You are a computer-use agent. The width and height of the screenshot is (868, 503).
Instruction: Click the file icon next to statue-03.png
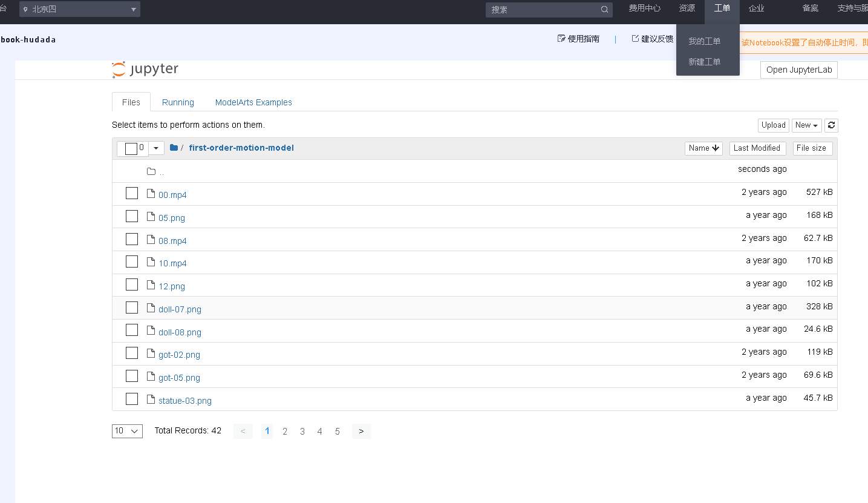pos(151,399)
